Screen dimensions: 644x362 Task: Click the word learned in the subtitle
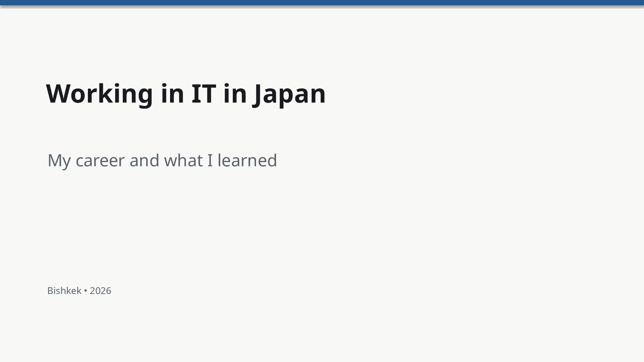click(248, 160)
